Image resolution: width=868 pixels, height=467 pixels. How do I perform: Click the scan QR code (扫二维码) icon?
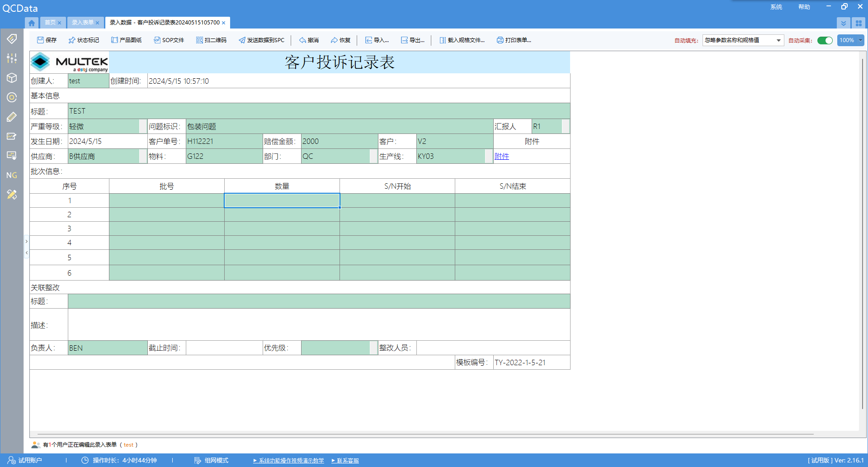click(x=199, y=40)
